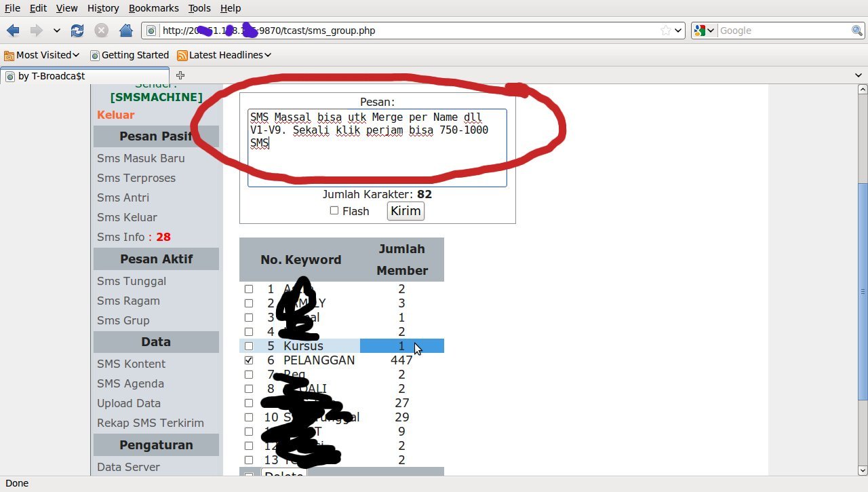The height and width of the screenshot is (492, 868).
Task: Open Data Server link
Action: [129, 467]
